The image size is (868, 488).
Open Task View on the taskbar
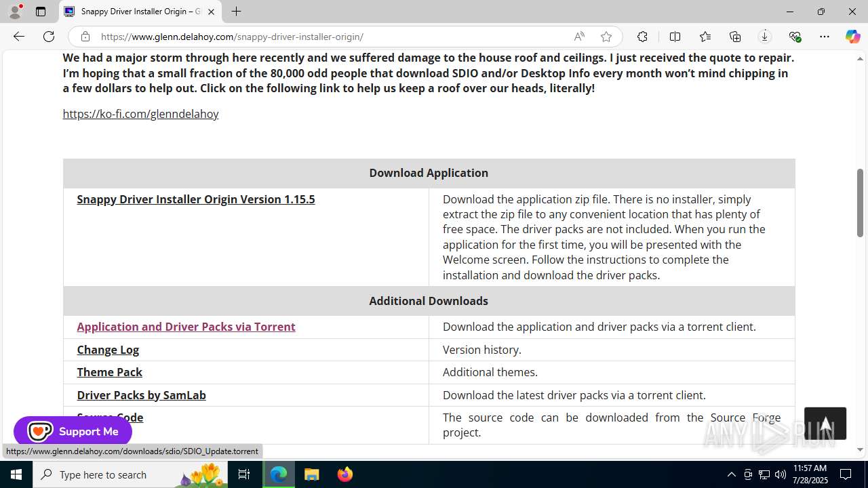coord(245,474)
